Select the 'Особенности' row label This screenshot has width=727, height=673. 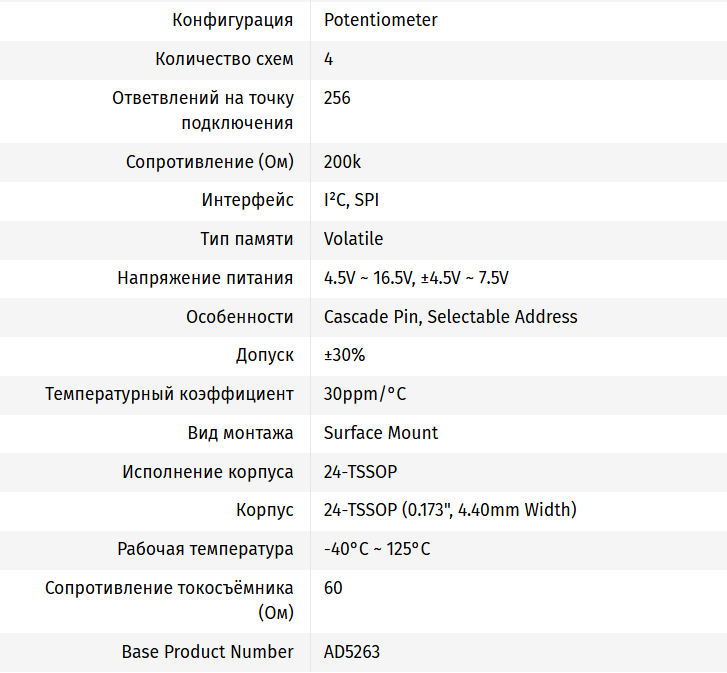click(240, 317)
